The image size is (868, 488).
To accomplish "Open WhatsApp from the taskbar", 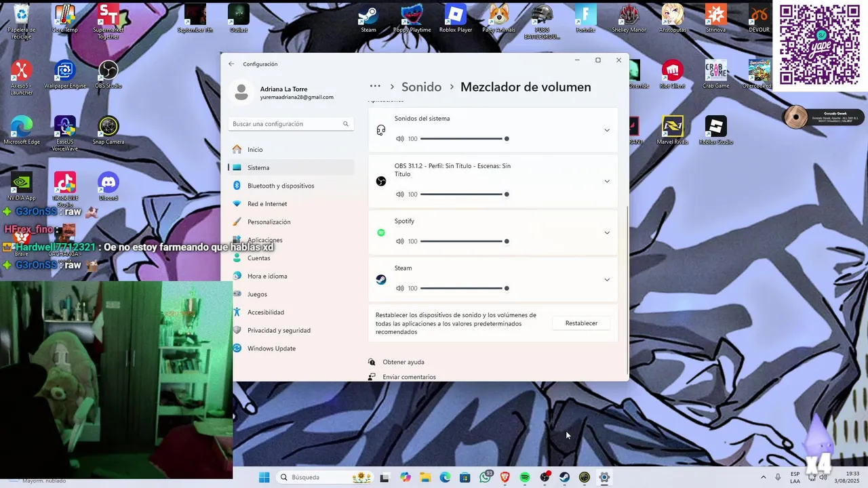I will [x=485, y=477].
